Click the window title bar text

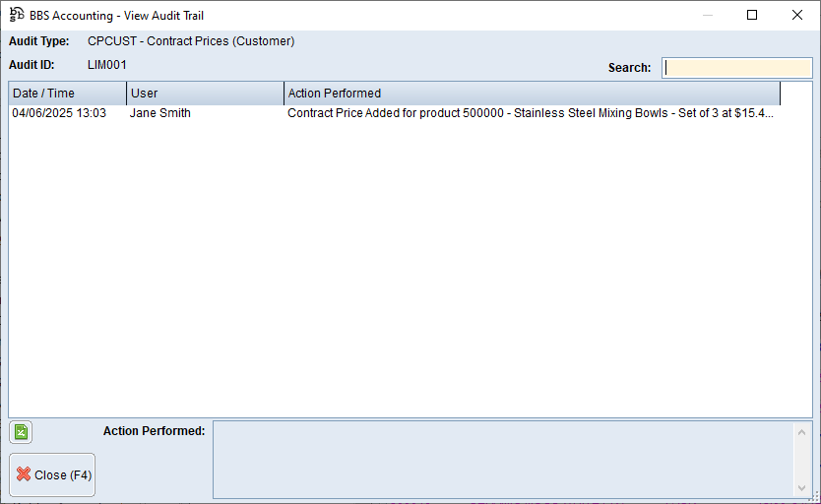point(117,16)
